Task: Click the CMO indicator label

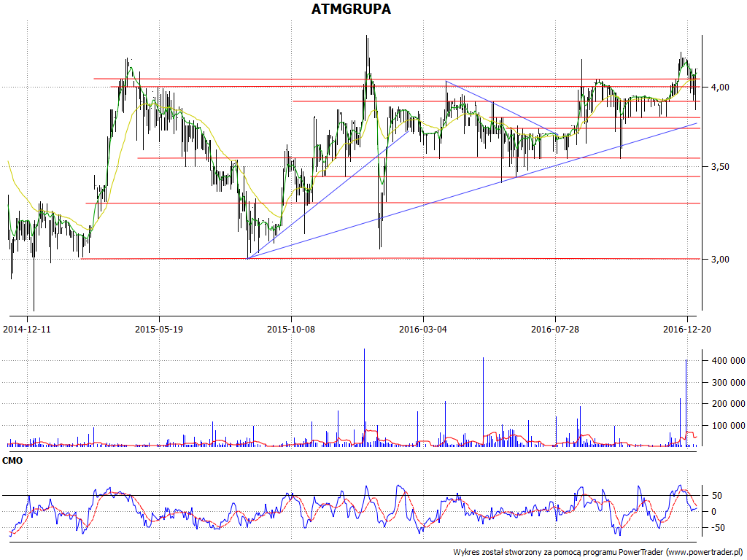Action: 12,461
